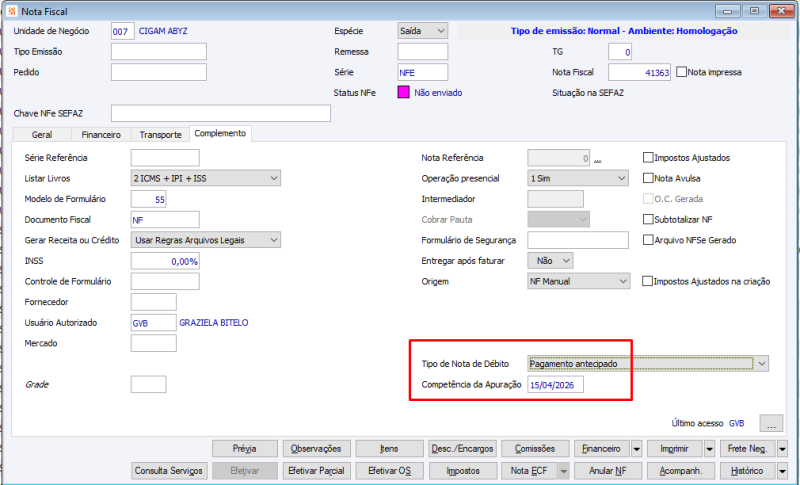
Task: Click the Comissões button
Action: pos(535,449)
